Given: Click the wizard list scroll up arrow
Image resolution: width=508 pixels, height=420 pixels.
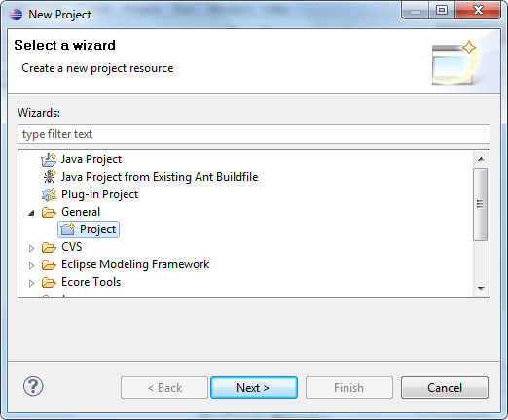Looking at the screenshot, I should coord(481,159).
